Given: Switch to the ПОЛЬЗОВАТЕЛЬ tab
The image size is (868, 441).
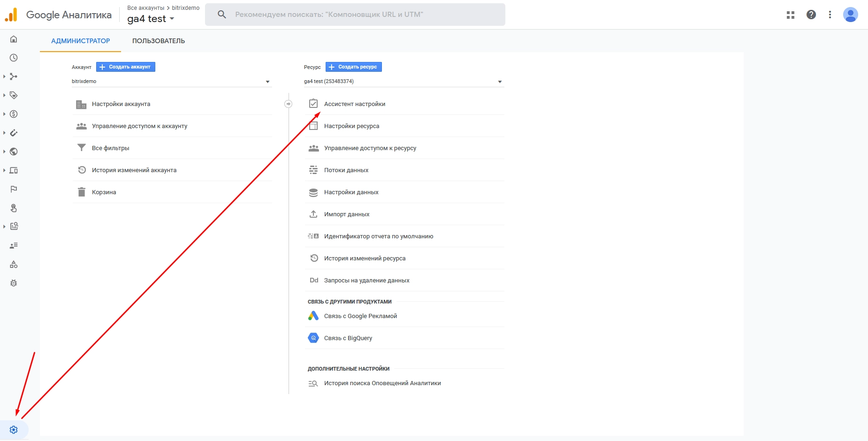Looking at the screenshot, I should [x=159, y=41].
